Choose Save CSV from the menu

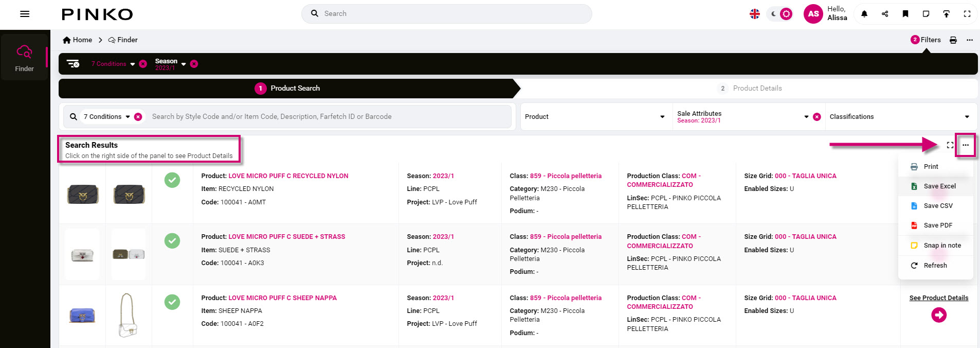[936, 206]
